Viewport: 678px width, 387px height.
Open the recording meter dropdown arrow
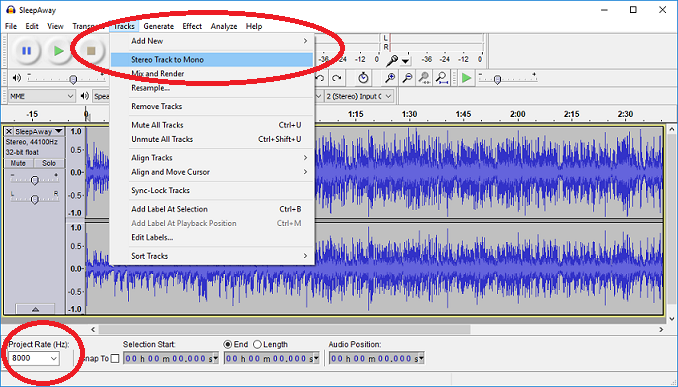click(x=405, y=61)
